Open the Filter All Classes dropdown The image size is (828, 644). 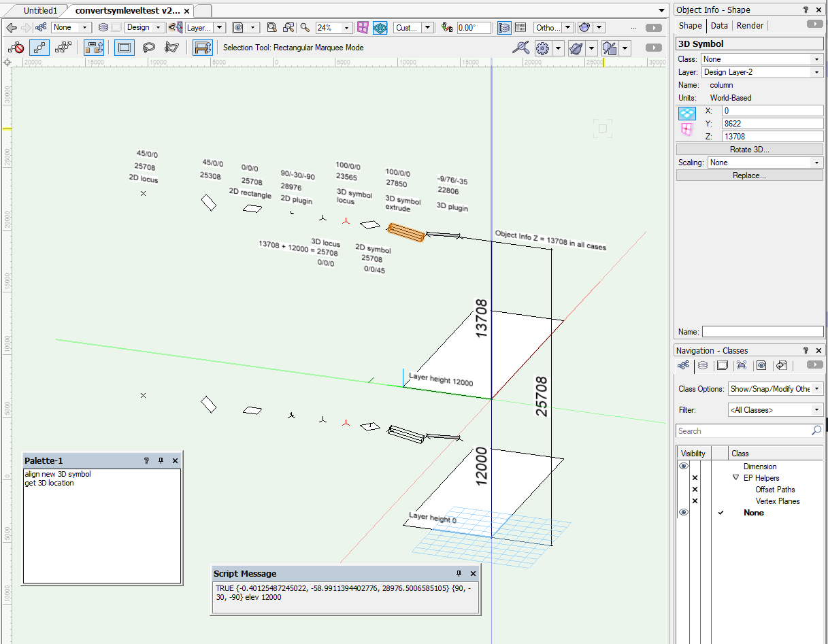(x=775, y=410)
